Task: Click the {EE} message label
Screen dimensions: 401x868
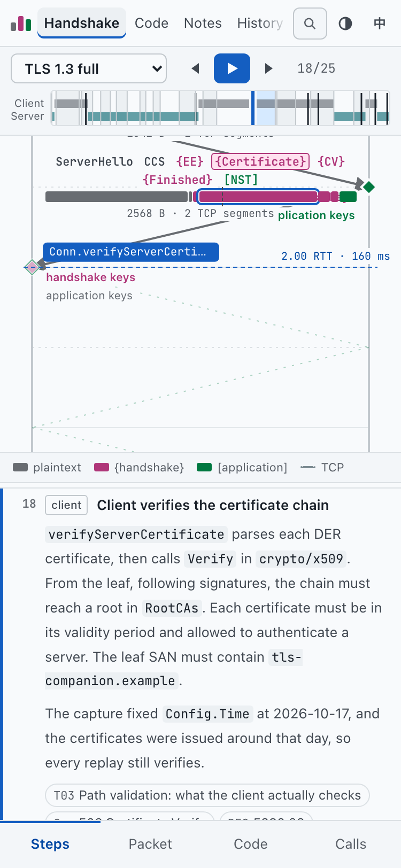Action: click(x=190, y=161)
